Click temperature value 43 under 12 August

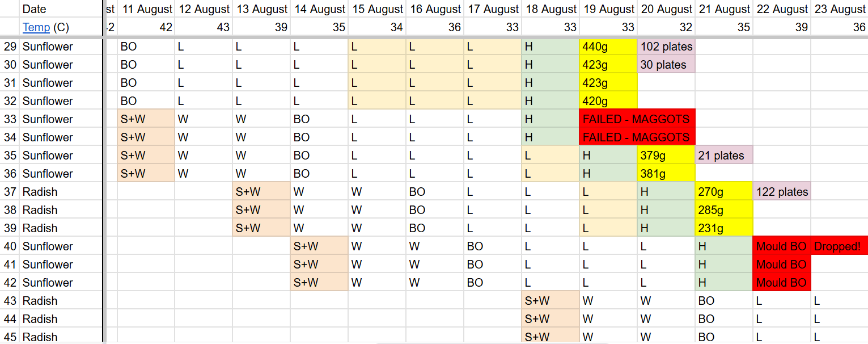tap(203, 27)
